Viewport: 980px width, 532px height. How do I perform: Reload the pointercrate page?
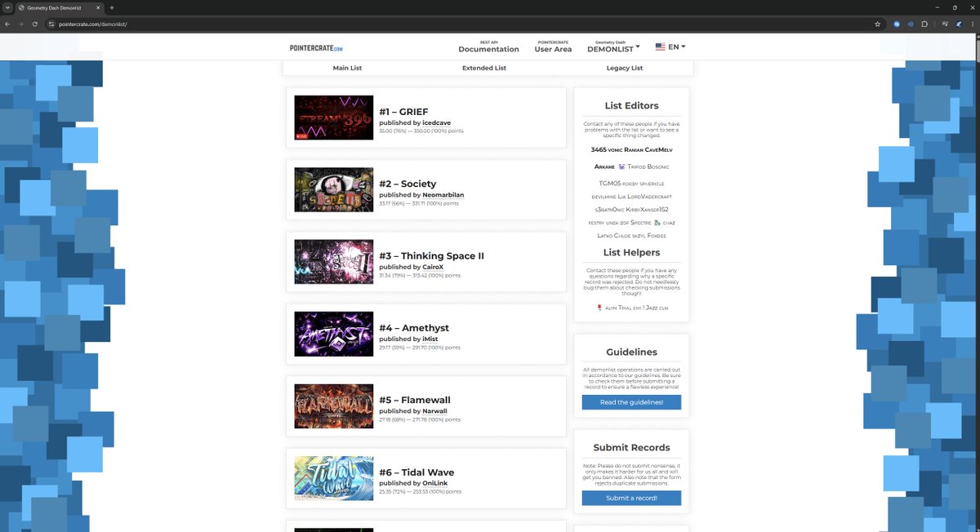pyautogui.click(x=35, y=24)
